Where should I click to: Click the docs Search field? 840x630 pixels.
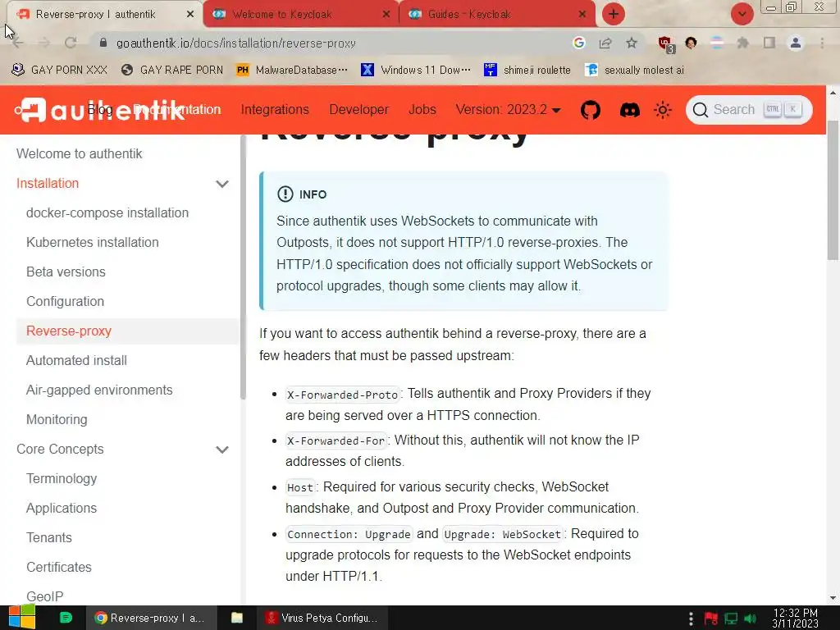coord(749,110)
